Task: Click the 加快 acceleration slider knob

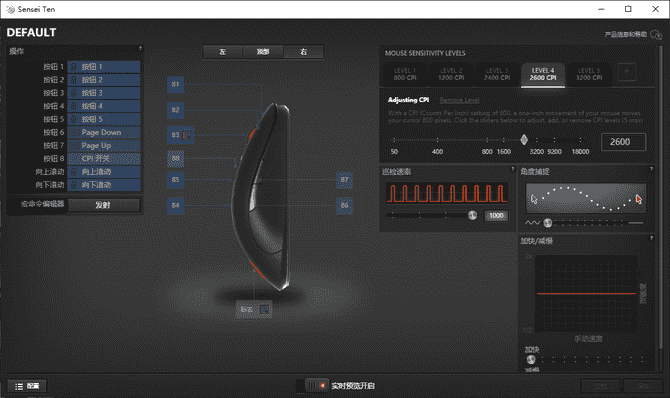Action: pos(531,360)
